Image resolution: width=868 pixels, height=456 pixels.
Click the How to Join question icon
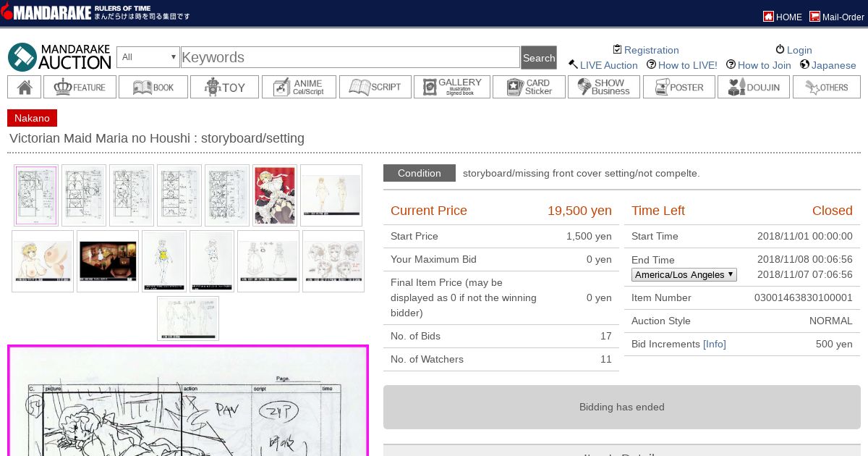(731, 64)
